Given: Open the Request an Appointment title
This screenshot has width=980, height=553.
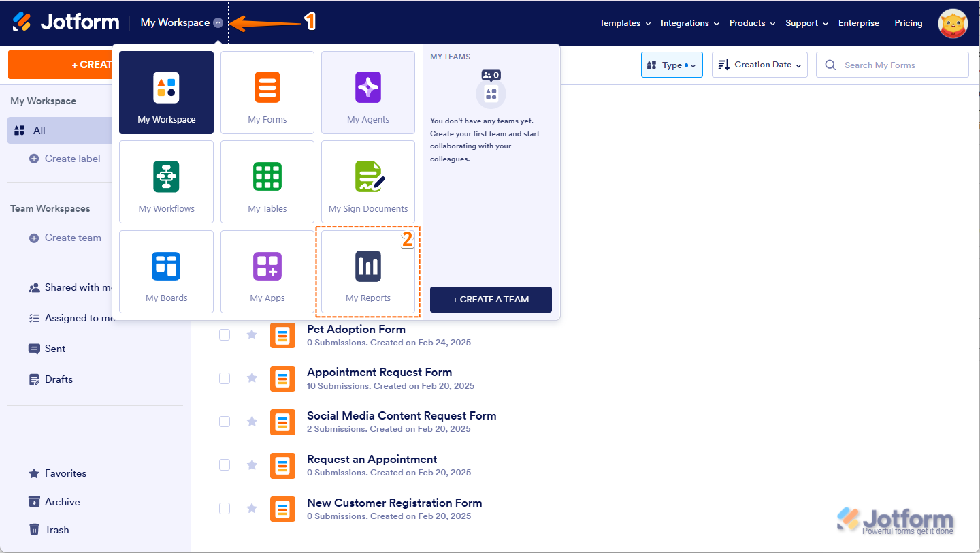Looking at the screenshot, I should pyautogui.click(x=372, y=459).
